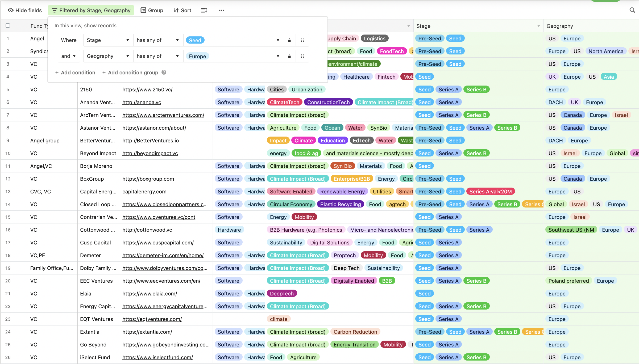This screenshot has width=639, height=364.
Task: Click 'Southwest US (NM' geography tag
Action: click(571, 230)
